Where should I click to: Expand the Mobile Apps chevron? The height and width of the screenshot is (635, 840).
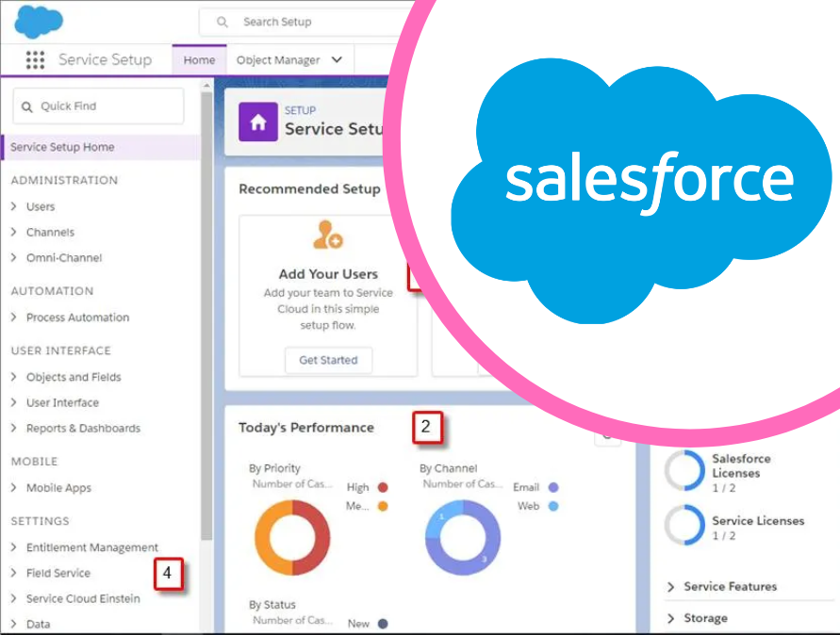14,487
